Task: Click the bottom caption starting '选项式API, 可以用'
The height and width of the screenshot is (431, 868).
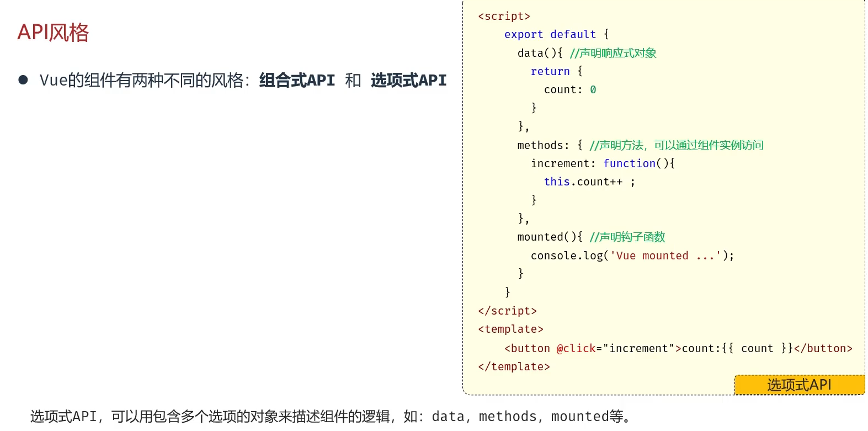Action: tap(331, 416)
